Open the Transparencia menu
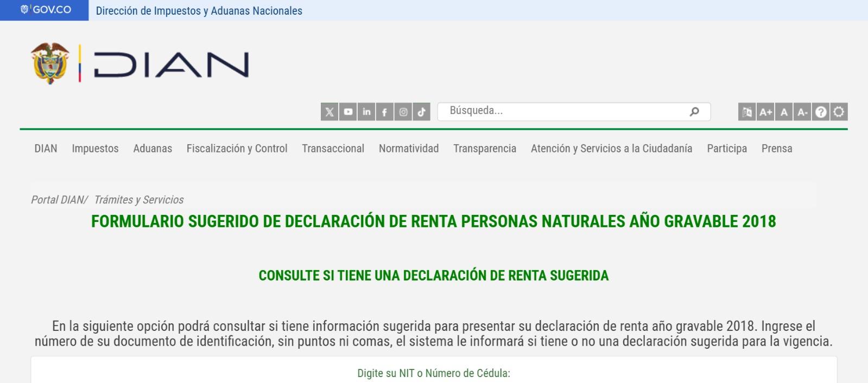This screenshot has height=383, width=868. pos(485,149)
